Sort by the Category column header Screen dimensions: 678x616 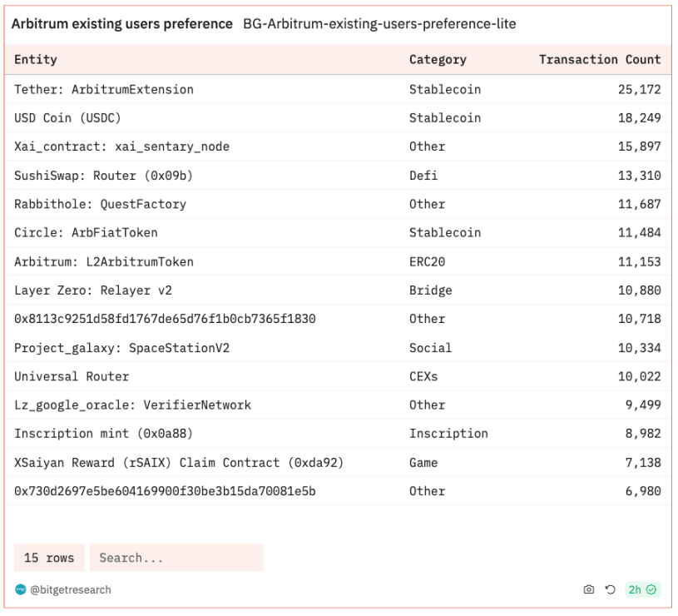click(438, 60)
